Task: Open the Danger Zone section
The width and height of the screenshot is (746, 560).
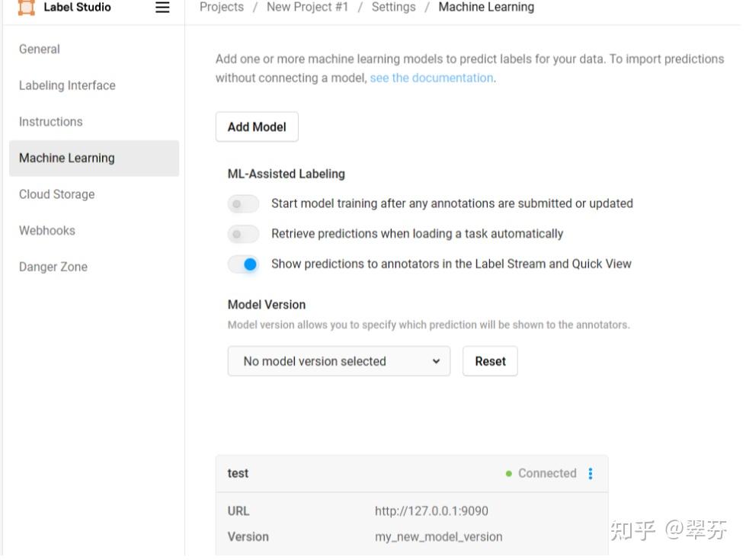Action: [x=53, y=267]
